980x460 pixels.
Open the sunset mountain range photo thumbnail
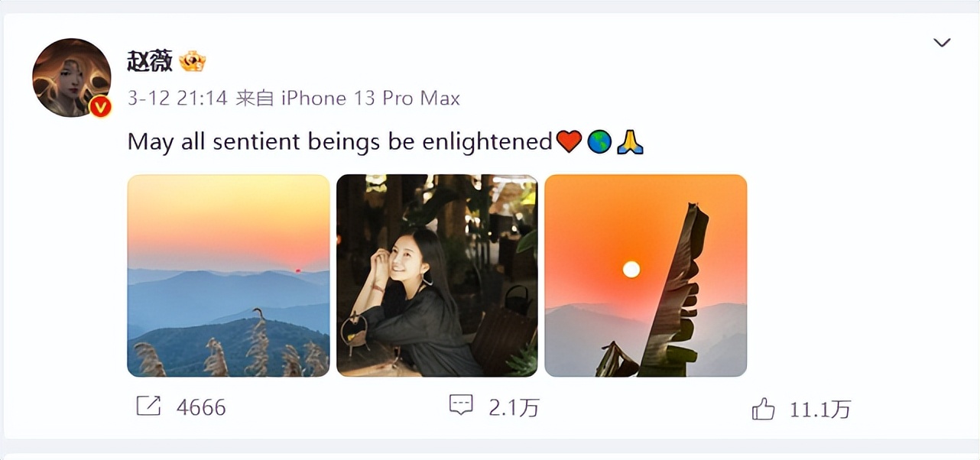(x=229, y=276)
